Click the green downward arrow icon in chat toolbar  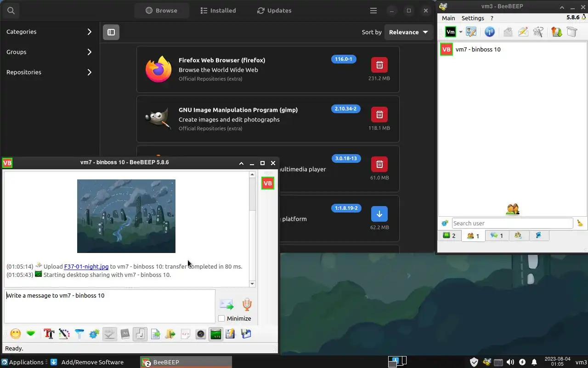31,333
